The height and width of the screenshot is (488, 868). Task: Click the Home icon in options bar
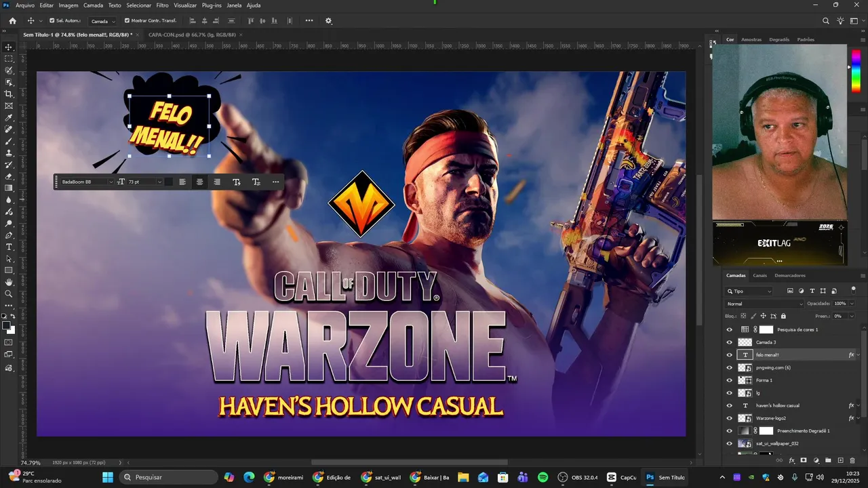(x=12, y=21)
